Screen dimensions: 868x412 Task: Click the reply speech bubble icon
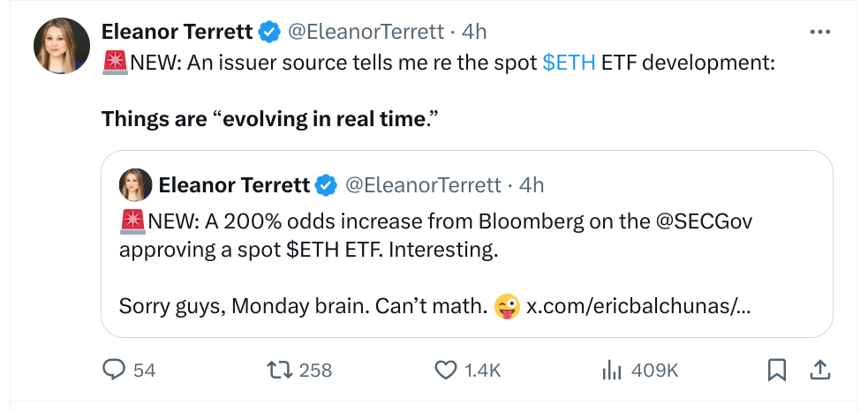pyautogui.click(x=115, y=371)
